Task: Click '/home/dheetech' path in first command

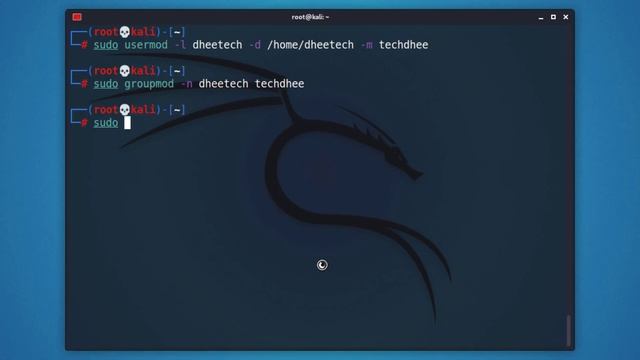Action: click(310, 45)
